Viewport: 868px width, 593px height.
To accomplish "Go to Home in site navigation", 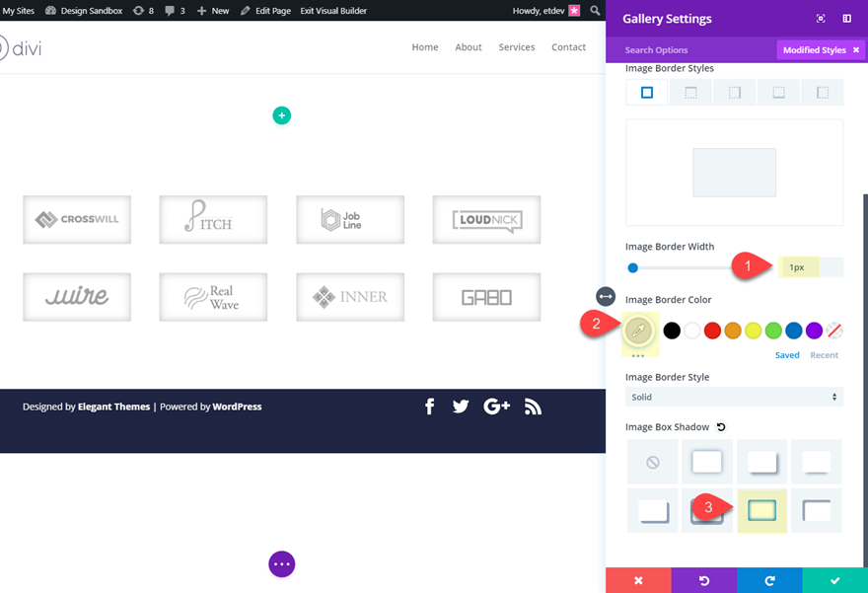I will point(425,47).
